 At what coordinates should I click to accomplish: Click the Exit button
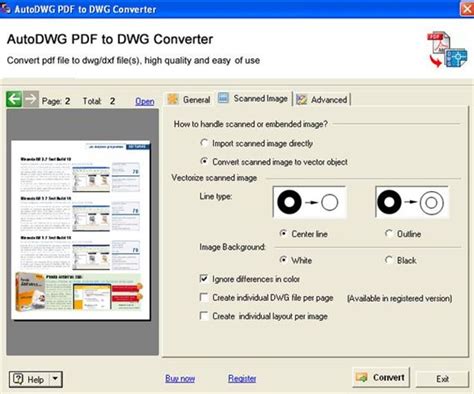[x=442, y=379]
